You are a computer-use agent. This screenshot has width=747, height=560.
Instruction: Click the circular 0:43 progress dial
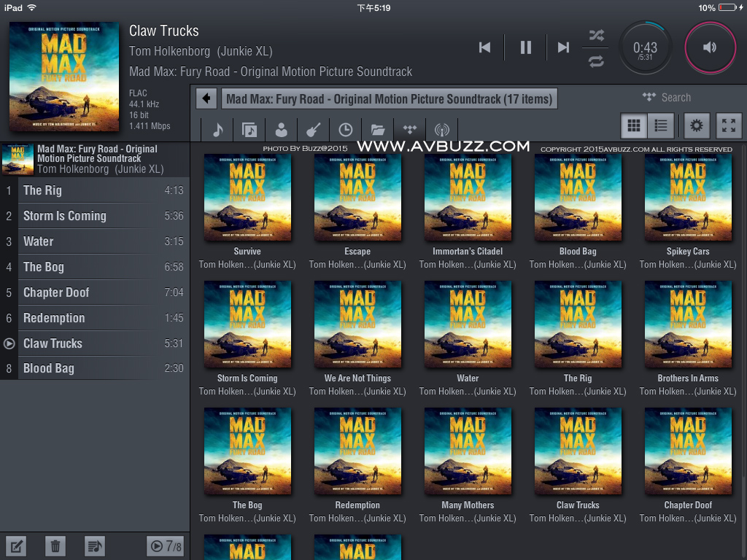645,47
